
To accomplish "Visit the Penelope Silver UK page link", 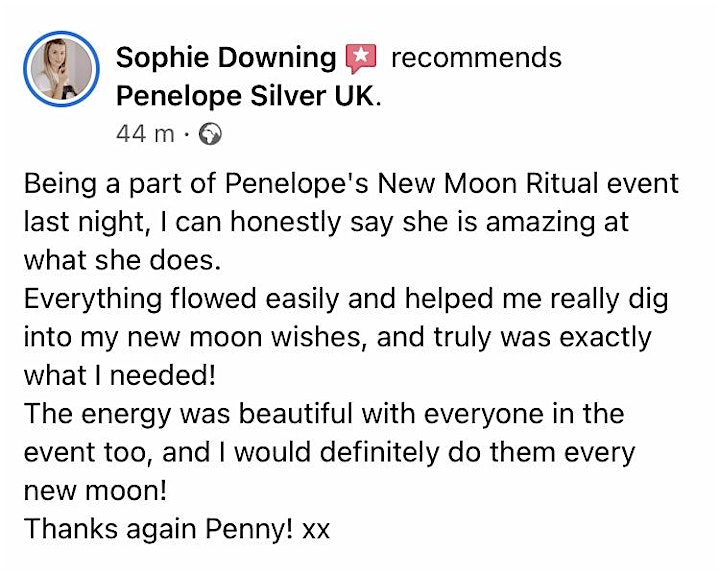I will [x=246, y=96].
